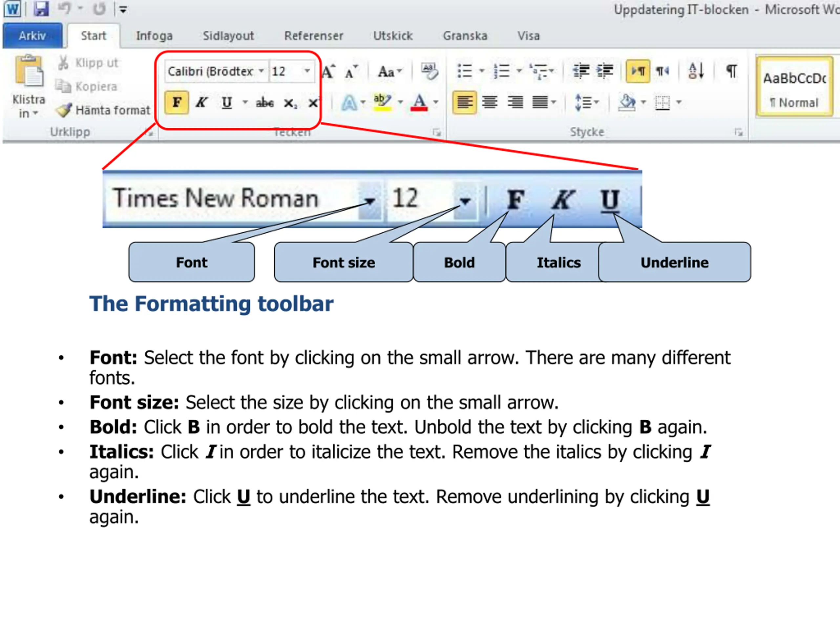Click Sort A-Z icon
The width and height of the screenshot is (840, 630).
[697, 72]
